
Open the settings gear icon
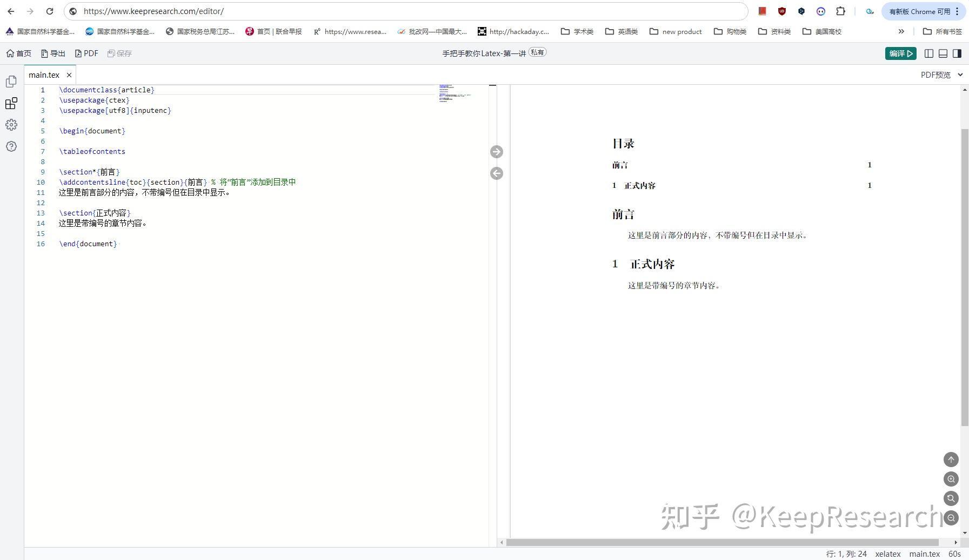click(x=11, y=125)
